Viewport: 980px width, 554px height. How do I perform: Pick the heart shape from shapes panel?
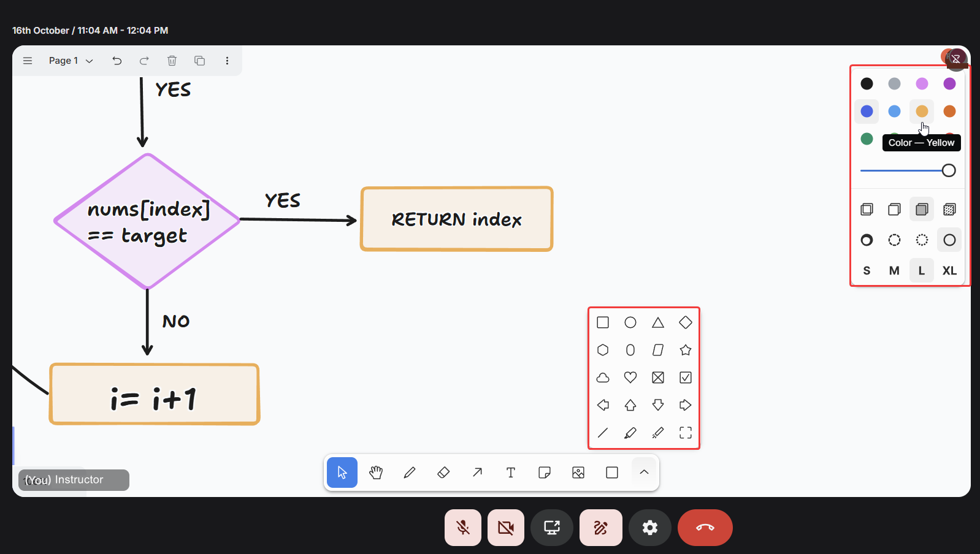click(630, 378)
